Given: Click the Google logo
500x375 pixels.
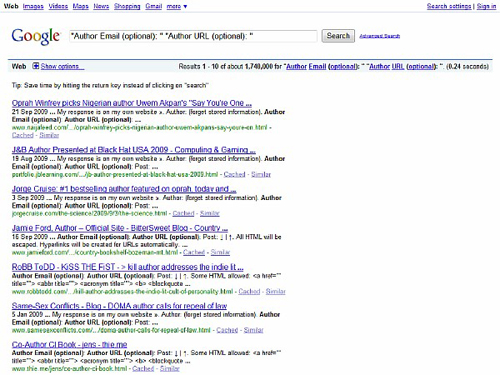Looking at the screenshot, I should [x=36, y=36].
